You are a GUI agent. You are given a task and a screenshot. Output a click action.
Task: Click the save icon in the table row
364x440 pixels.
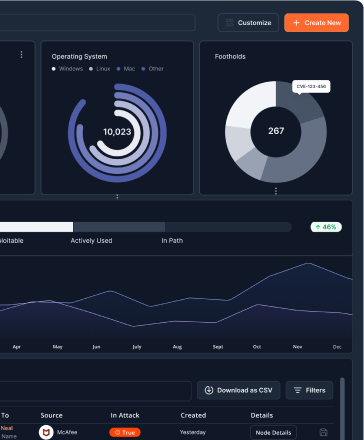click(x=323, y=432)
